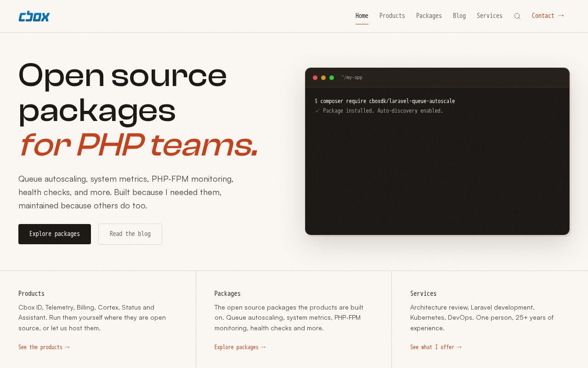This screenshot has height=368, width=588.
Task: Click the arrow next to Contact
Action: point(561,16)
